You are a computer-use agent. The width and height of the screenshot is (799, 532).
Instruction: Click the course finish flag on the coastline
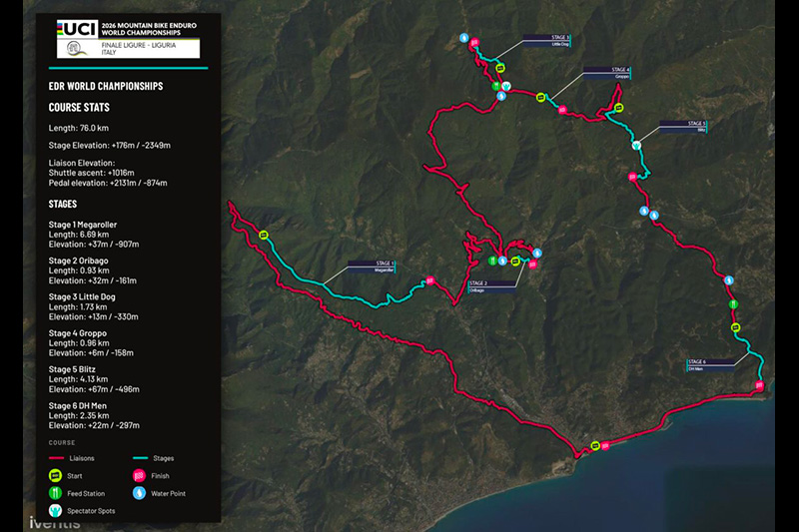click(x=605, y=446)
